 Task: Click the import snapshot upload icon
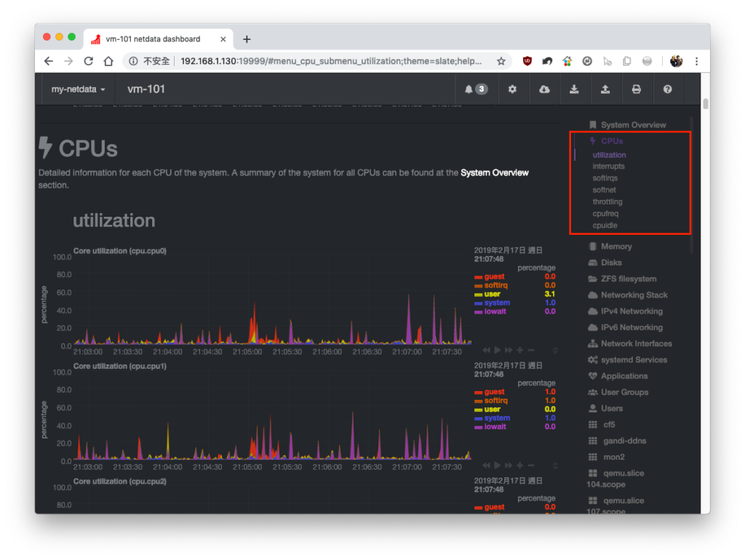605,89
